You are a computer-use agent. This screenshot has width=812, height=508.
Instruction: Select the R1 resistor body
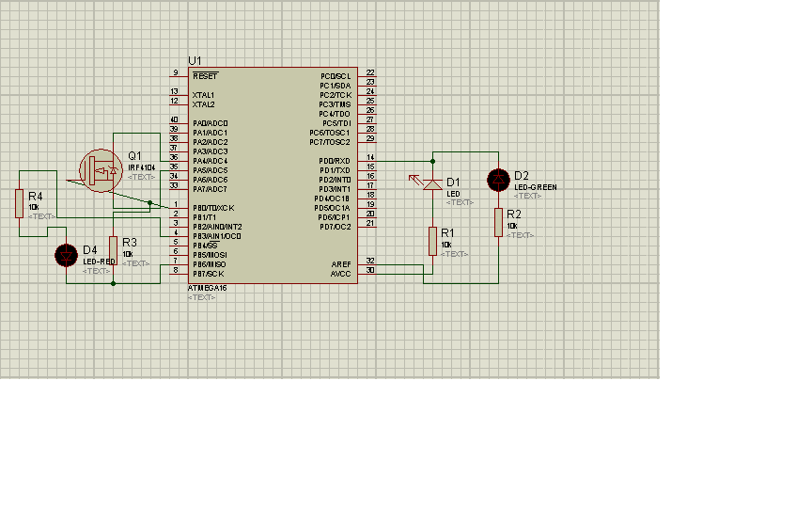432,241
